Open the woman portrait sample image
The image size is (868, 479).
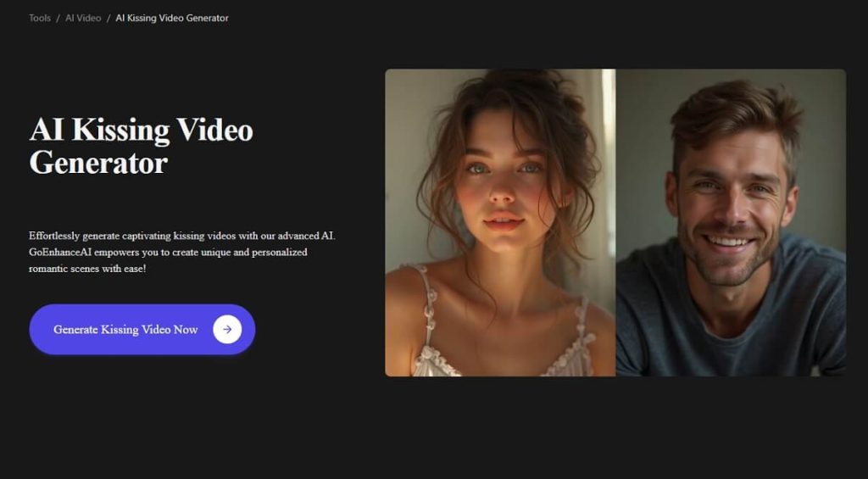pos(500,223)
